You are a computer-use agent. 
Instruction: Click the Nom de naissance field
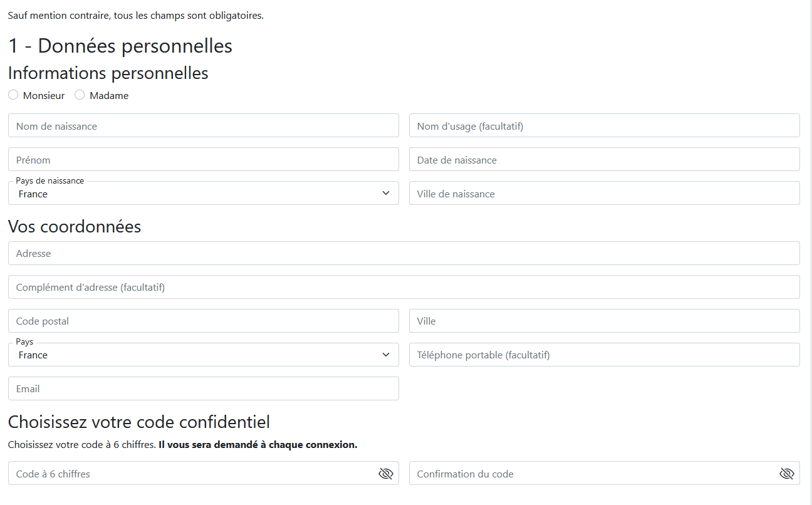click(x=204, y=125)
